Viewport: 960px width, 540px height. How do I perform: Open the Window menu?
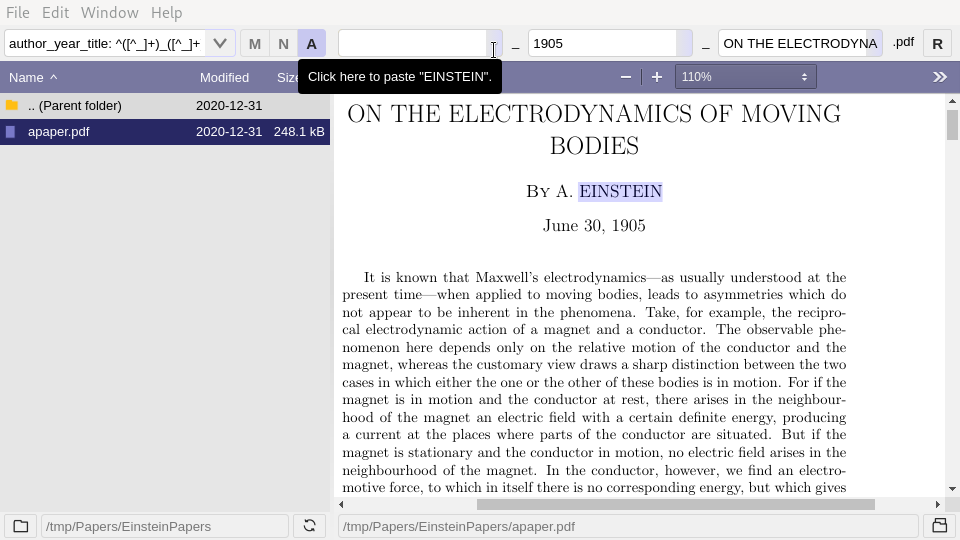tap(110, 12)
